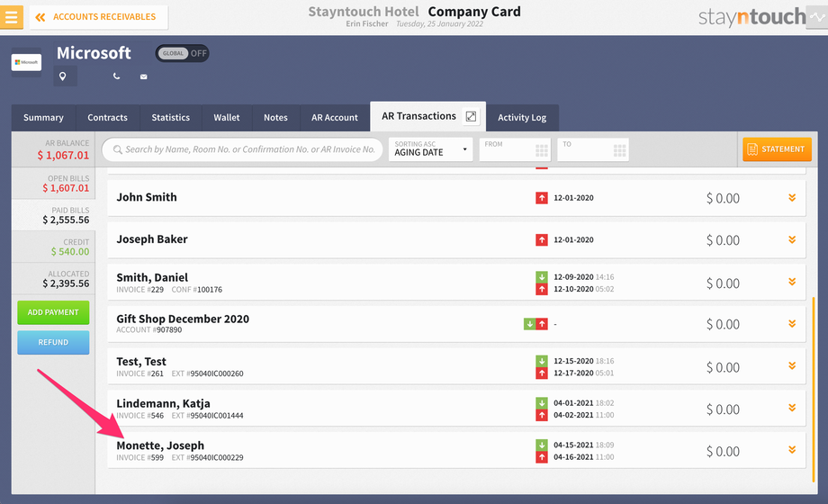Click the name Smith, Daniel

coord(152,278)
